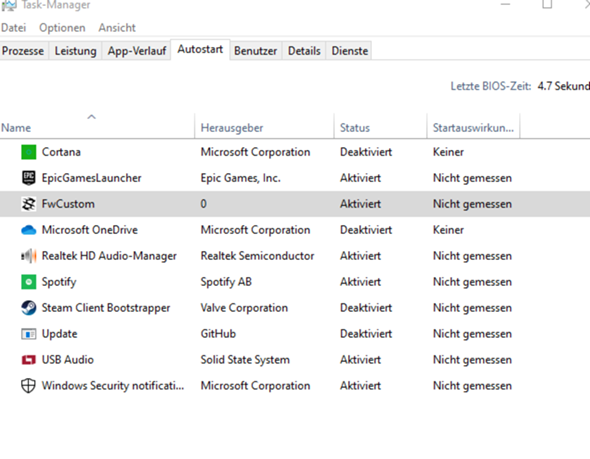Image resolution: width=590 pixels, height=459 pixels.
Task: Switch to the Details tab
Action: (304, 51)
